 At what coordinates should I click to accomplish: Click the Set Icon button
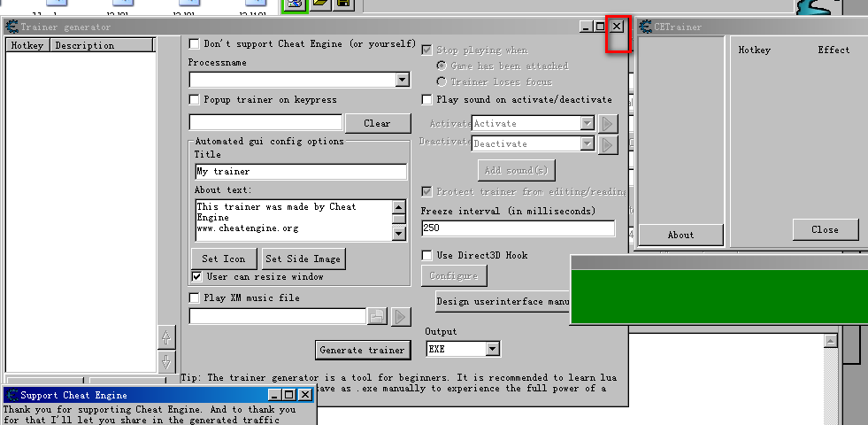click(224, 259)
